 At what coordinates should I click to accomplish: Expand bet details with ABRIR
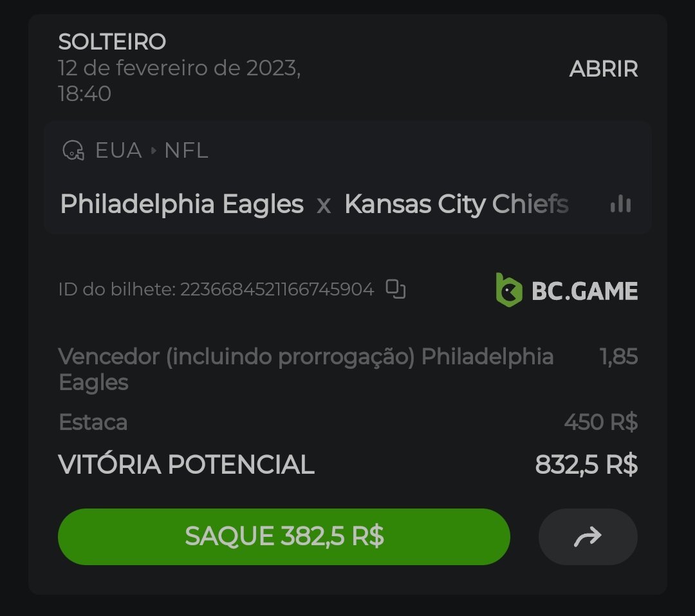click(x=603, y=69)
